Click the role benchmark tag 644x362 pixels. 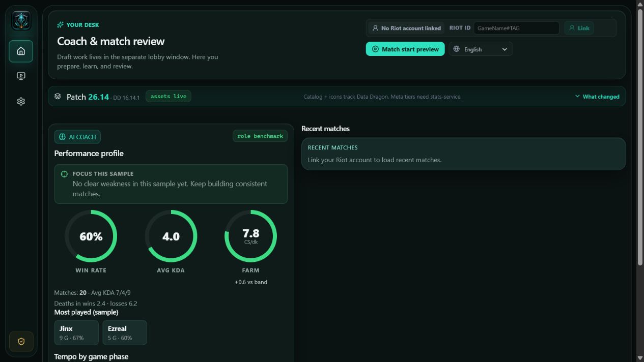(x=260, y=136)
